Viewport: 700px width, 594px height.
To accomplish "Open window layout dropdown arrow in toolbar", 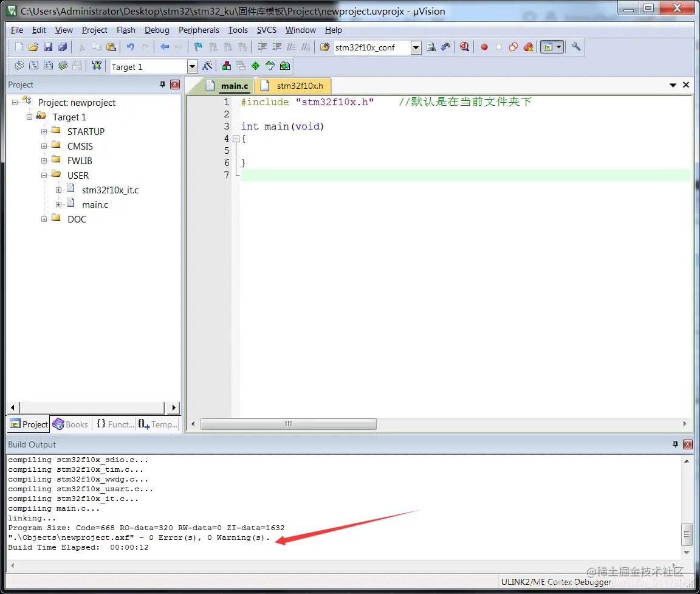I will point(558,47).
